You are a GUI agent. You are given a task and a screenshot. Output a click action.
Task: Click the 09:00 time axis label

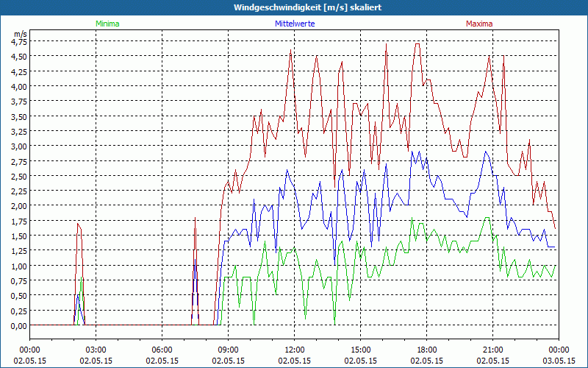click(228, 350)
